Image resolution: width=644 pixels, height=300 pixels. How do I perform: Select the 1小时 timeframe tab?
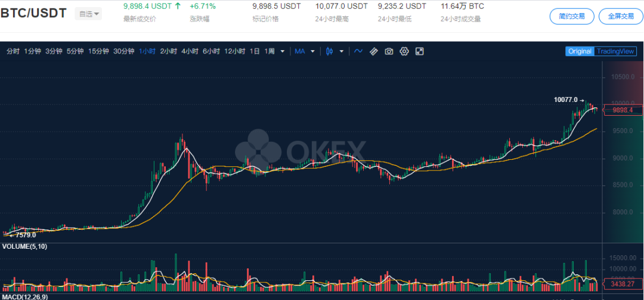click(147, 51)
